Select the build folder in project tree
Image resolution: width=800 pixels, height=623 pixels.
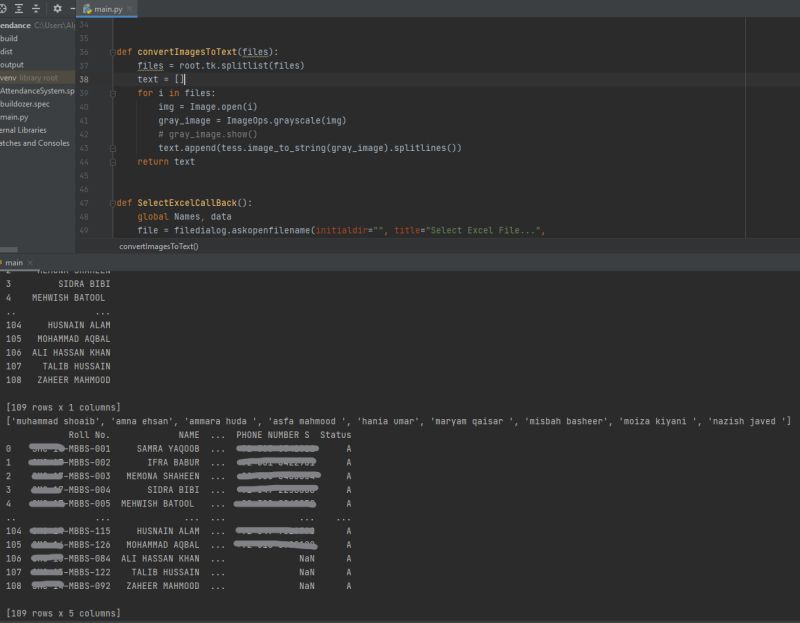(x=9, y=38)
